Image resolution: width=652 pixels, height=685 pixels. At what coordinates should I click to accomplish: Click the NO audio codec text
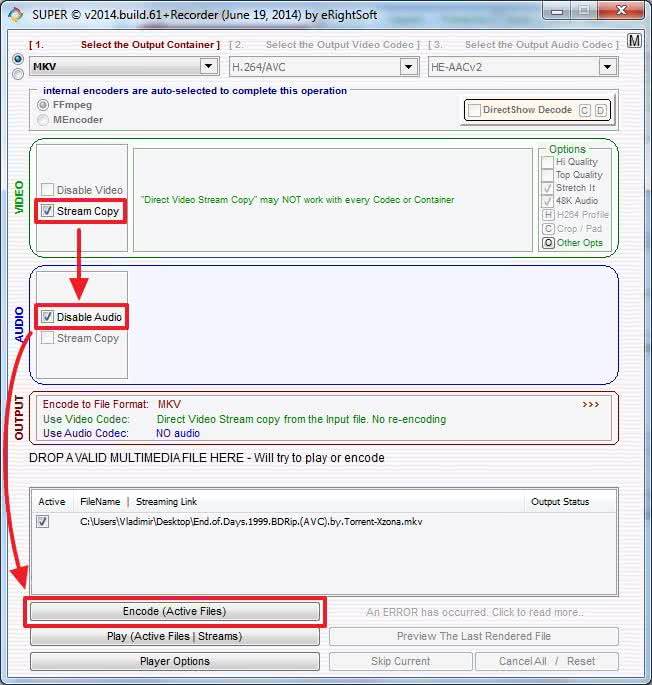[x=178, y=433]
